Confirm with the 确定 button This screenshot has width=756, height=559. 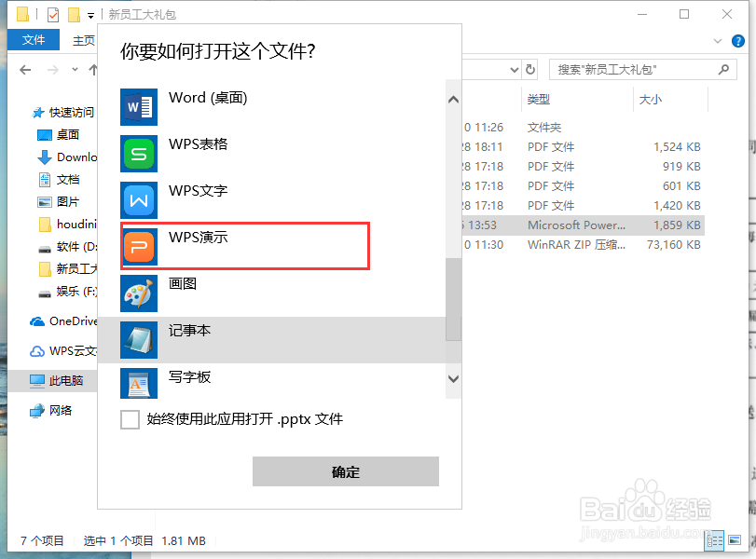click(x=346, y=471)
